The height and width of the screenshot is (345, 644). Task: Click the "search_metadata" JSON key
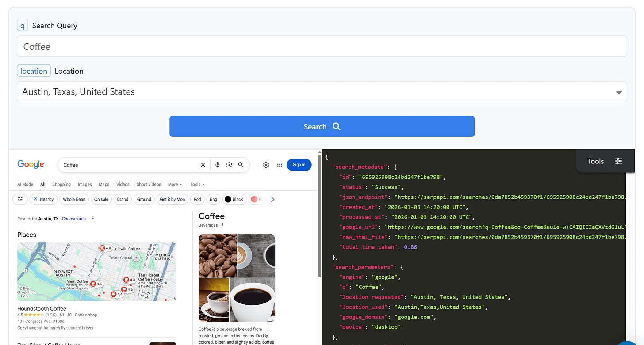tap(360, 167)
